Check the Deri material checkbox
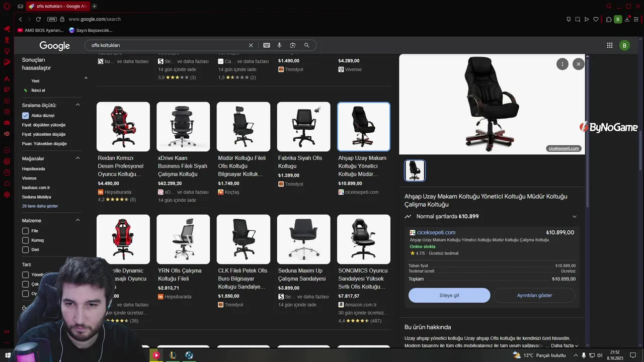Image resolution: width=644 pixels, height=362 pixels. coord(26,249)
